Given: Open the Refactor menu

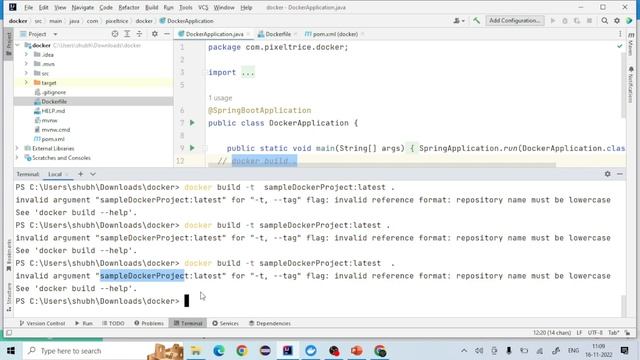Looking at the screenshot, I should coord(129,7).
